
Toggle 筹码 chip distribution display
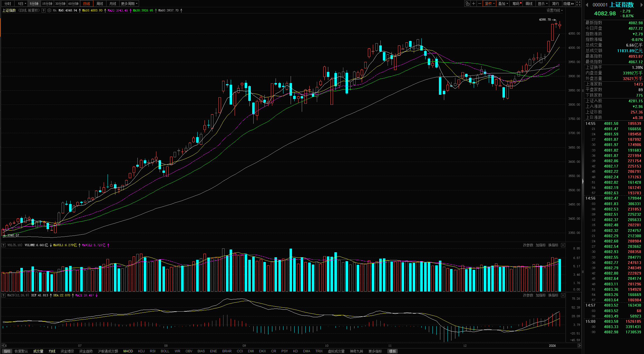click(516, 4)
